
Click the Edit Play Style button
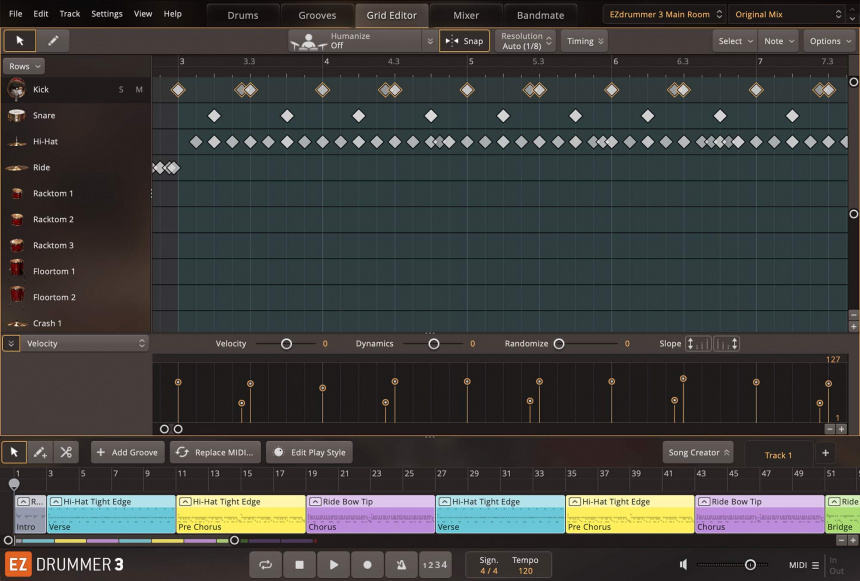(311, 452)
